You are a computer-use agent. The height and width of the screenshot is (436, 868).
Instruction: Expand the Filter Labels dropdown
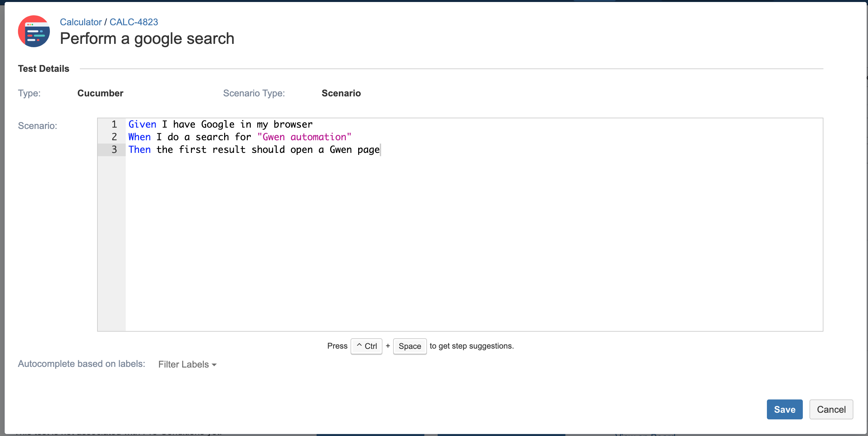187,364
